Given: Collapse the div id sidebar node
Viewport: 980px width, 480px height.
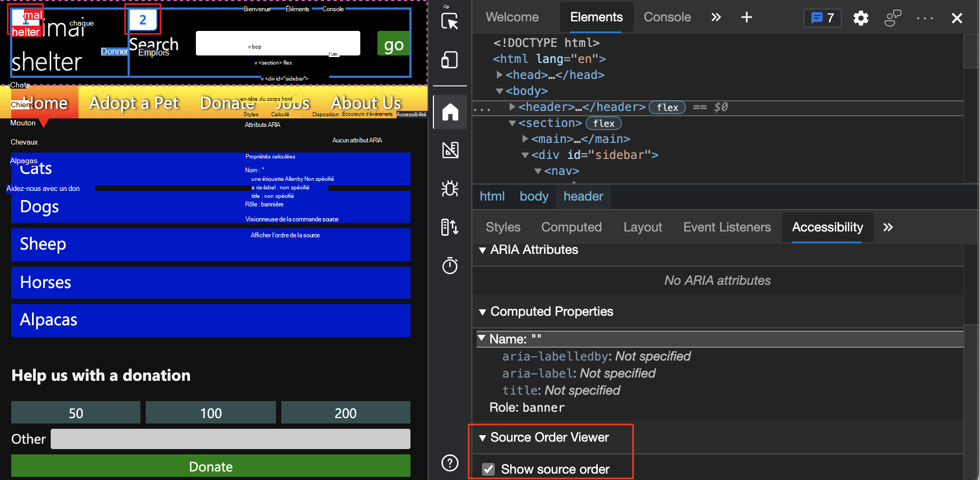Looking at the screenshot, I should pyautogui.click(x=525, y=155).
